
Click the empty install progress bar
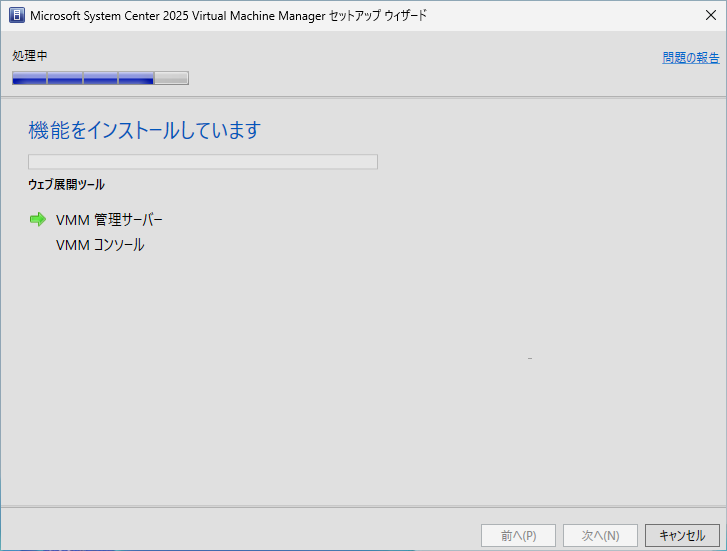coord(203,162)
